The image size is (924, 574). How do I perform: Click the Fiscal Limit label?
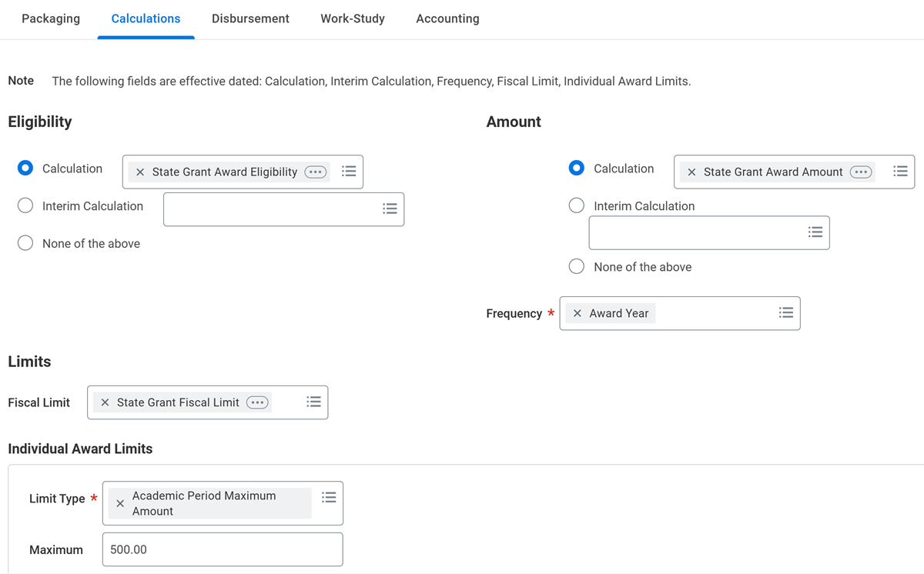tap(38, 402)
